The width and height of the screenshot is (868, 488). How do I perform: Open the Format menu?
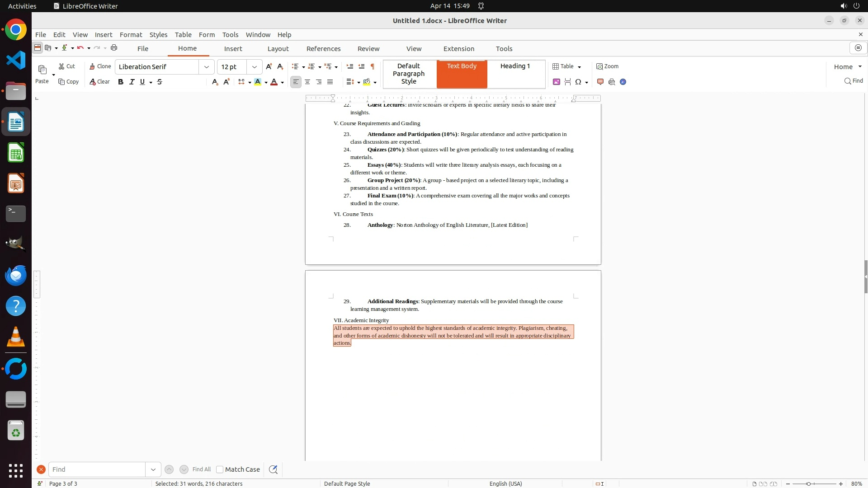[x=131, y=34]
